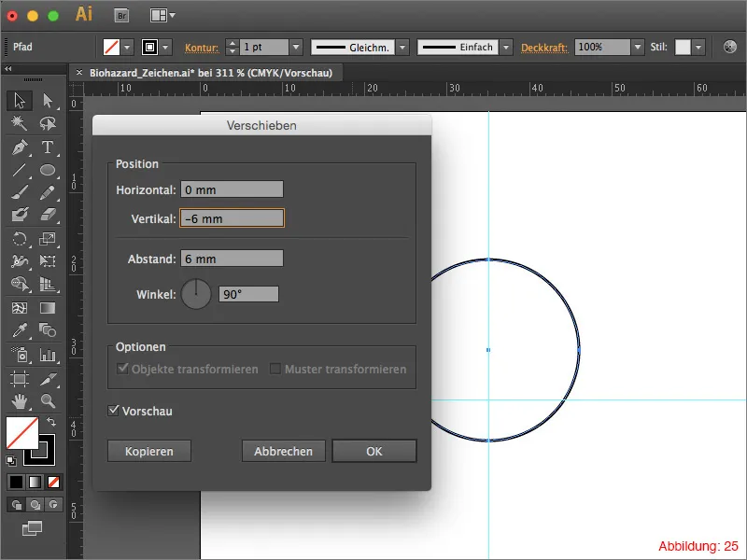Select the Free Transform tool
The height and width of the screenshot is (560, 747).
point(48,261)
